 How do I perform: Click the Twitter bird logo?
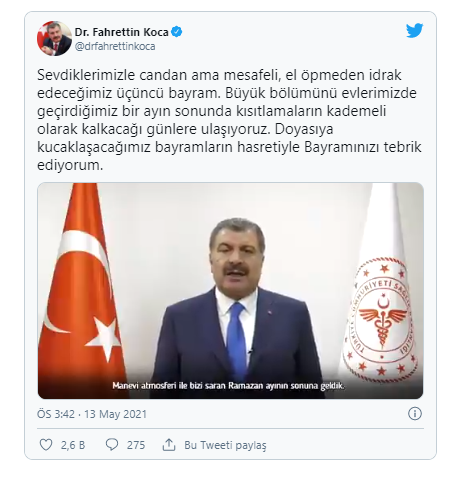pos(414,31)
